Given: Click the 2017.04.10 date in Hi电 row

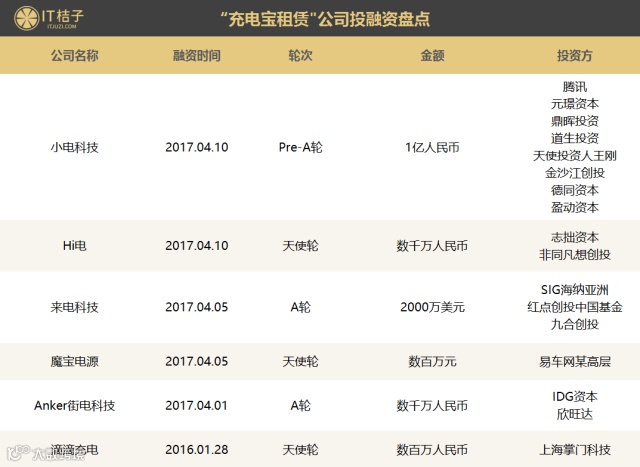Looking at the screenshot, I should click(197, 246).
